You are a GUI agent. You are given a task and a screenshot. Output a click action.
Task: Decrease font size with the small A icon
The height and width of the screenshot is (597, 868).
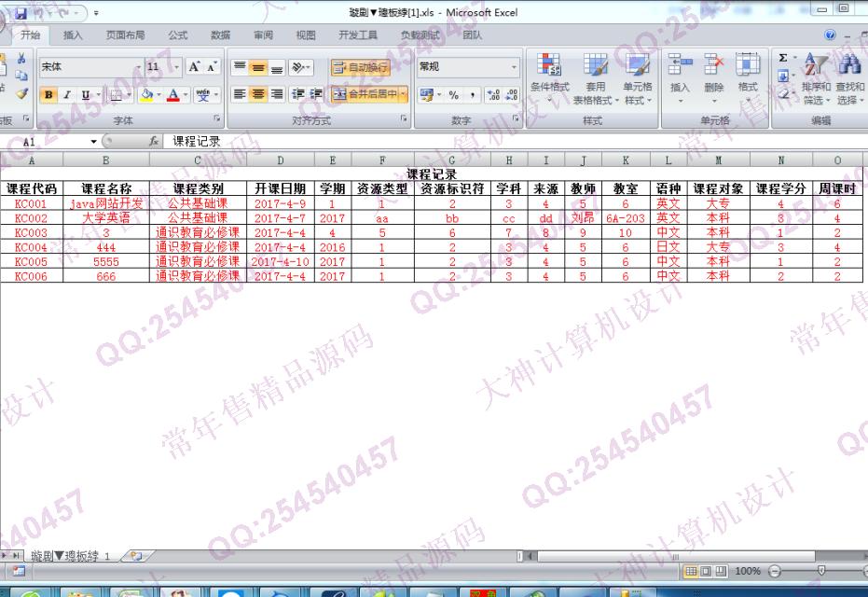(212, 67)
